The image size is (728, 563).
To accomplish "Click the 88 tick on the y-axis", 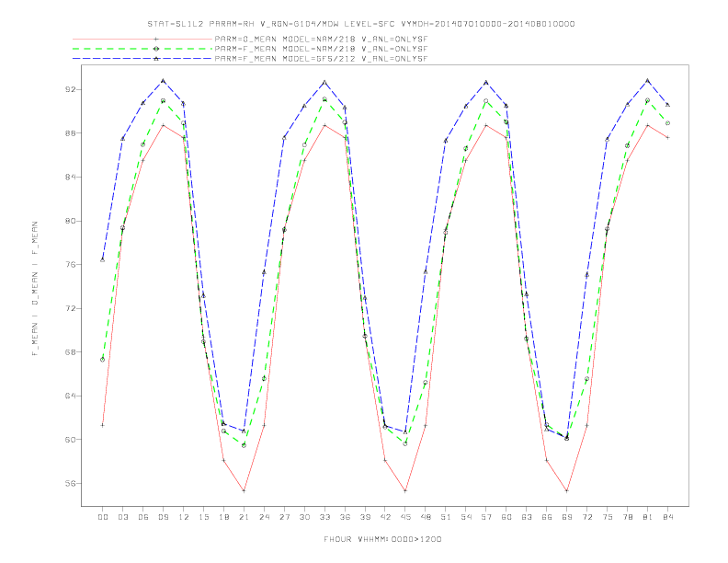I will 71,132.
